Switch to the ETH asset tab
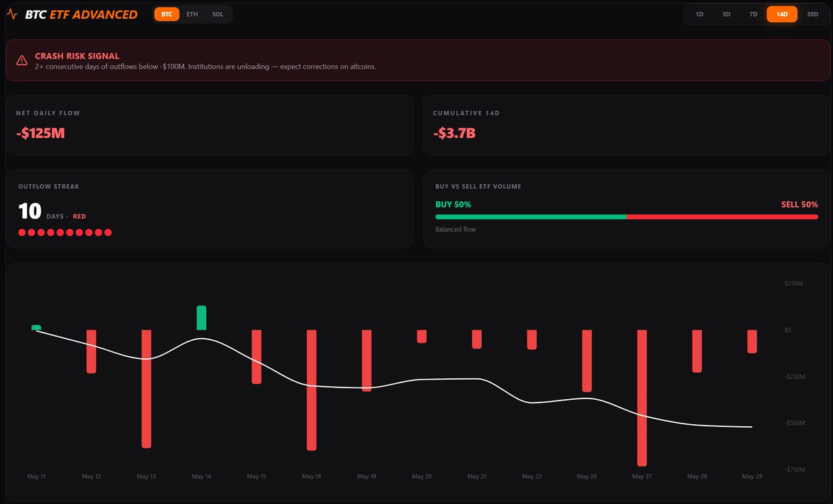This screenshot has width=833, height=504. coord(192,14)
